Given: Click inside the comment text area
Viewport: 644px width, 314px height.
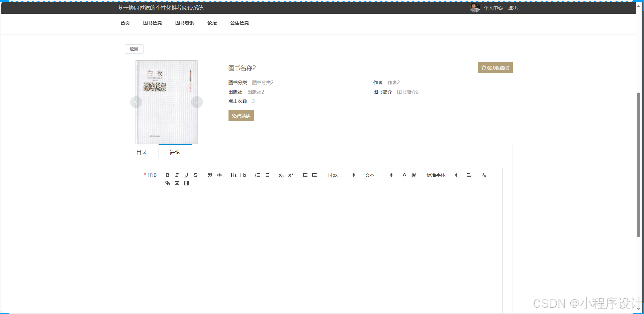Looking at the screenshot, I should (x=331, y=252).
